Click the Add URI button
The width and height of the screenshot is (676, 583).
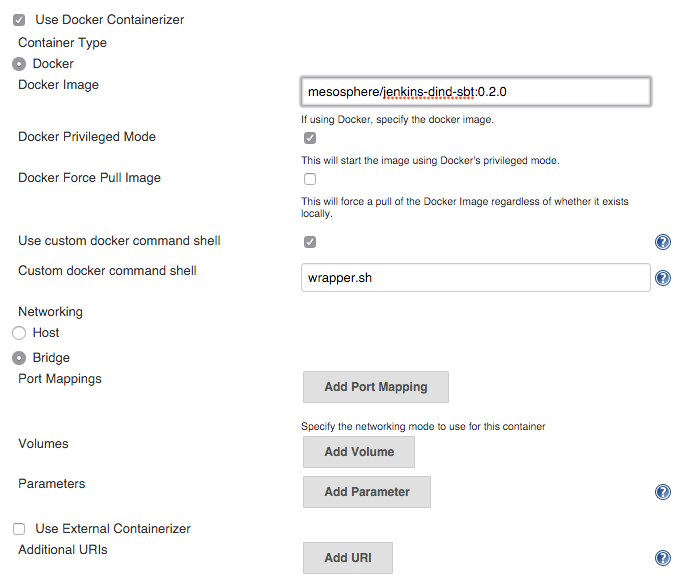(347, 558)
